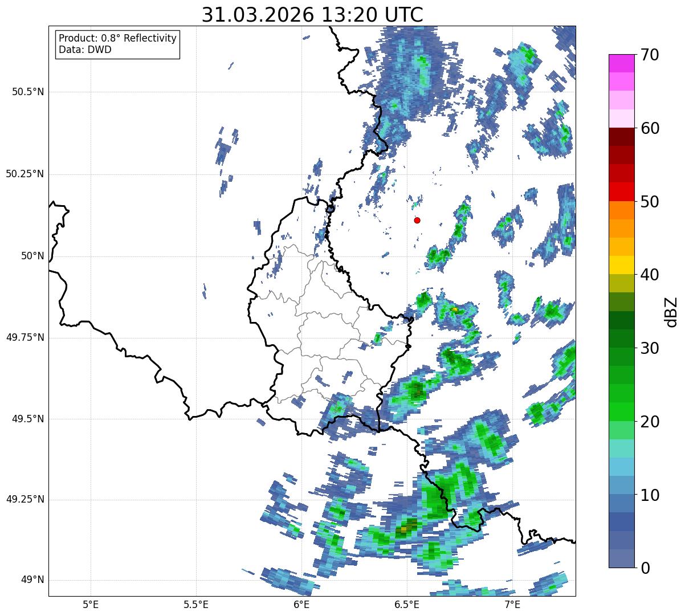Click the "dBZ" colorbar label

pyautogui.click(x=671, y=311)
